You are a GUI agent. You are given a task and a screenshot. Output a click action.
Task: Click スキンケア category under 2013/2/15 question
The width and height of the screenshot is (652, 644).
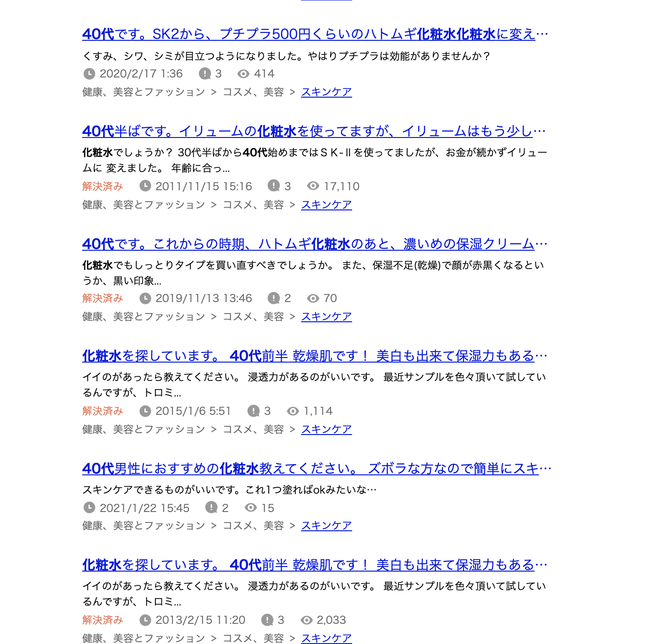click(326, 638)
